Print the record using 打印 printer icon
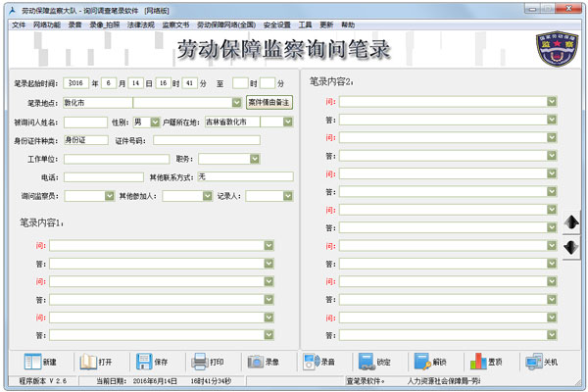The image size is (588, 392). 200,362
